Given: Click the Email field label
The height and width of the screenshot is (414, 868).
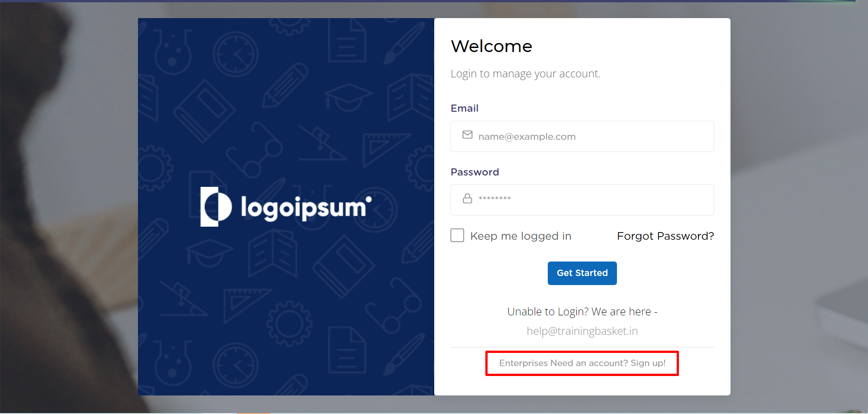Looking at the screenshot, I should click(x=465, y=109).
